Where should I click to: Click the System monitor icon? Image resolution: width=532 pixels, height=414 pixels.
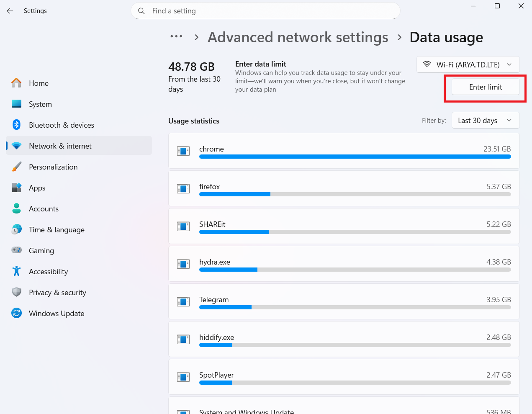tap(16, 104)
